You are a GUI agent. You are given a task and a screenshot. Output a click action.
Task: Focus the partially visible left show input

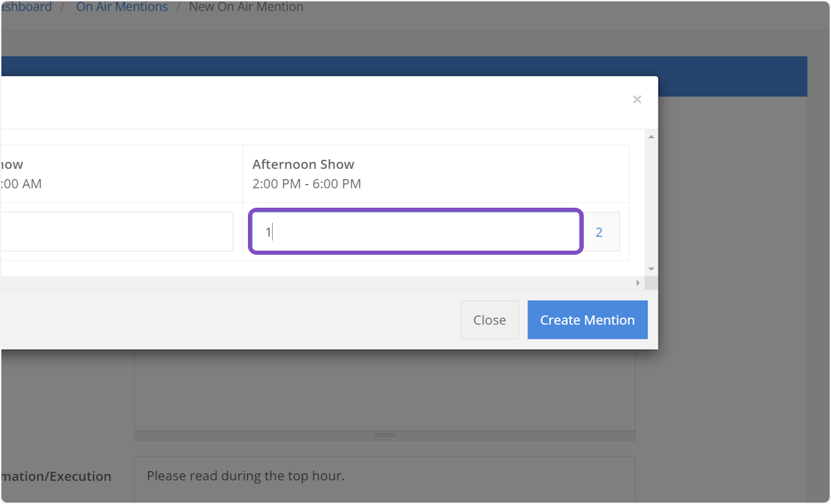116,232
